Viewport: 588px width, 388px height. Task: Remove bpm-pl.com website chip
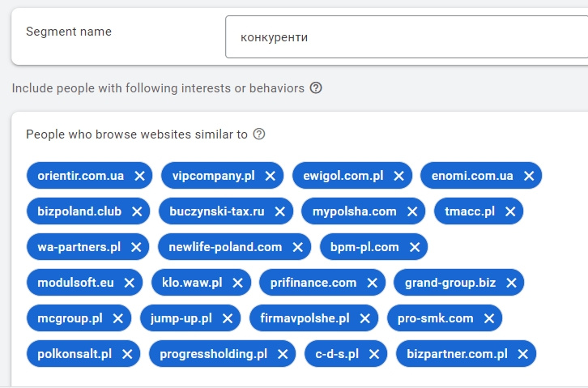[x=415, y=247]
